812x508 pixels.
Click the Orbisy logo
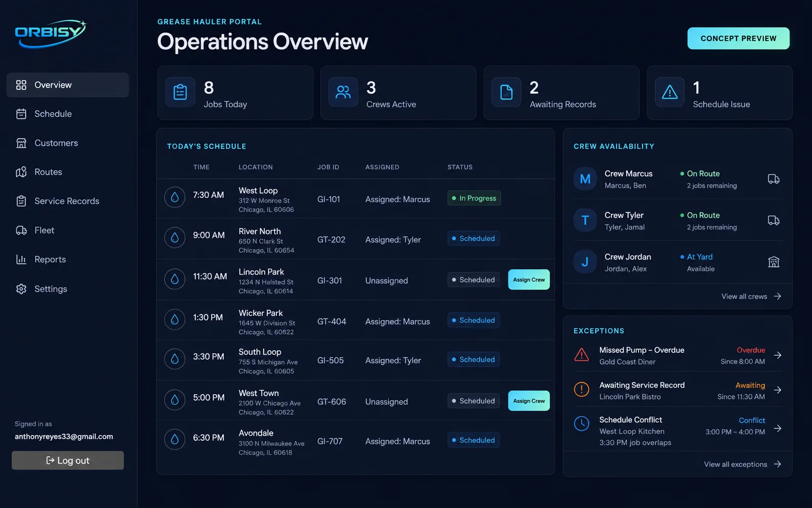[51, 34]
